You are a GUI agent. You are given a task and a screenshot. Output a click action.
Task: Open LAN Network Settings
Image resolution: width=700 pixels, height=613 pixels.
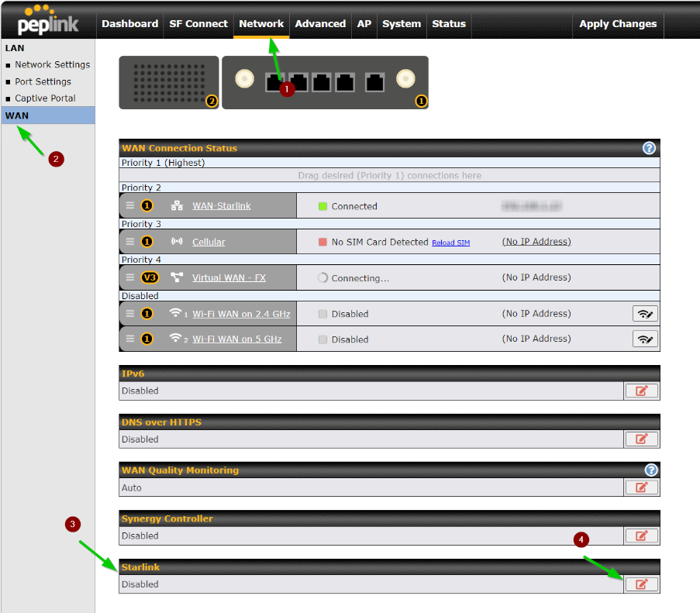coord(52,64)
